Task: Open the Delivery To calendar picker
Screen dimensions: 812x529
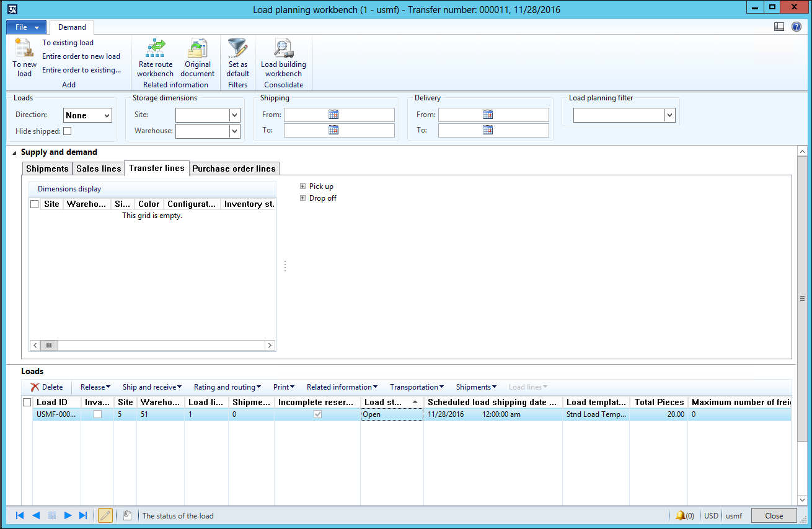Action: point(488,130)
